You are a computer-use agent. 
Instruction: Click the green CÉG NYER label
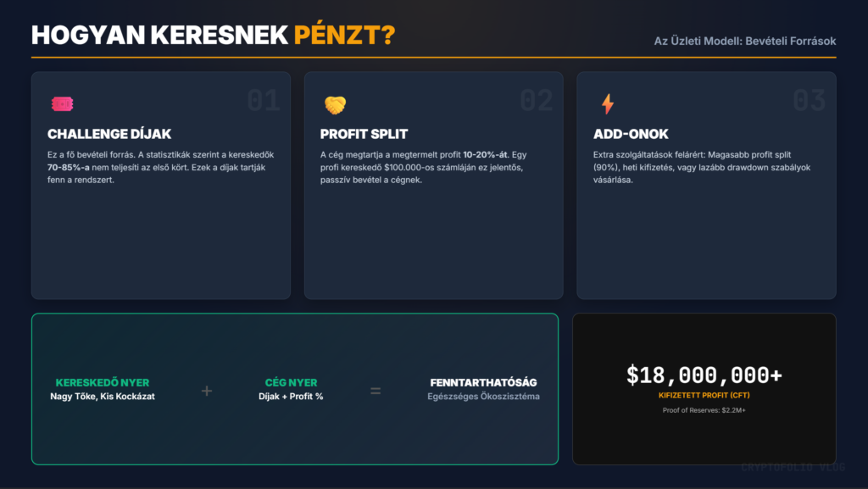[x=291, y=383]
